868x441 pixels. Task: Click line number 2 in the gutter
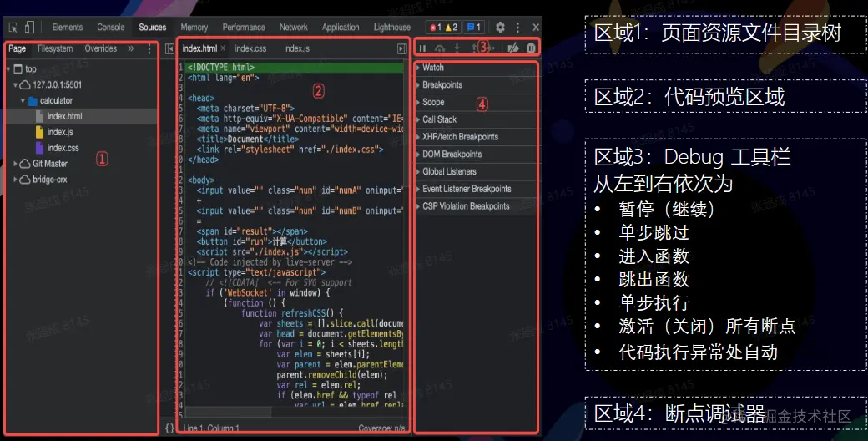181,78
